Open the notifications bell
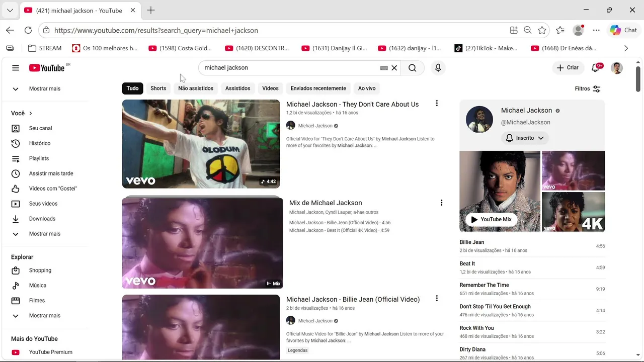Screen dimensions: 644x362 click(596, 68)
